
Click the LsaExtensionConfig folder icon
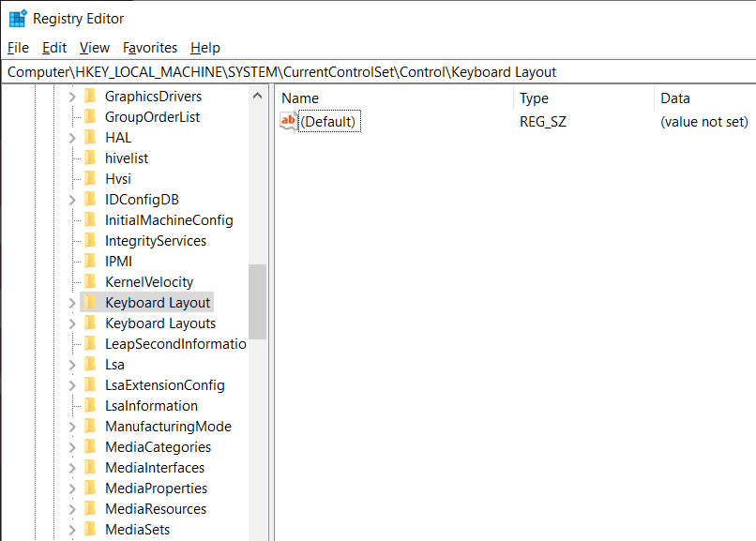click(90, 385)
